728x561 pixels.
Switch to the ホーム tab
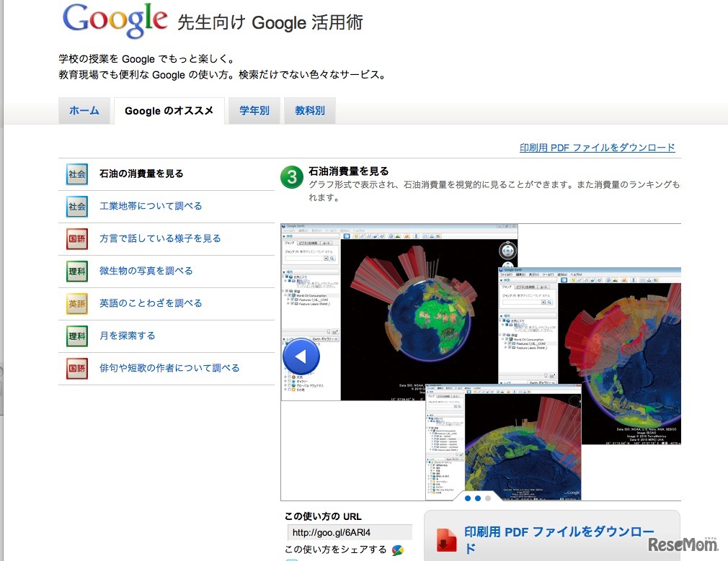(84, 110)
